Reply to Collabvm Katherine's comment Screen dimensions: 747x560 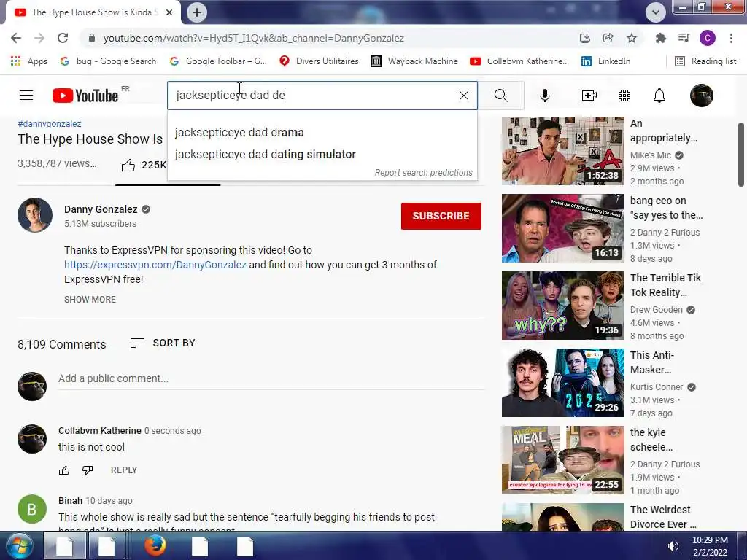tap(124, 470)
